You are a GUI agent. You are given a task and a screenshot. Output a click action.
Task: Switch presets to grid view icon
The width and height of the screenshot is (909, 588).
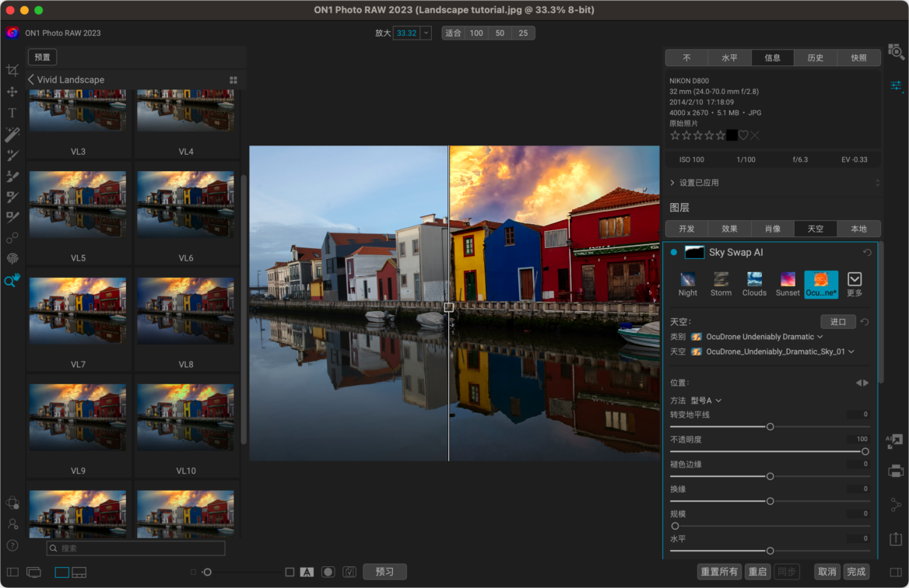(233, 80)
